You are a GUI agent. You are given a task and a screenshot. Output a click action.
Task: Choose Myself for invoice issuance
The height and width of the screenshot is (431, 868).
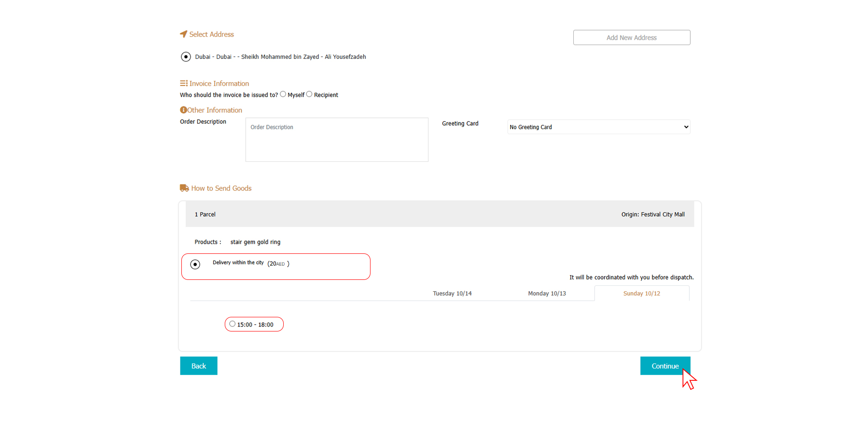[283, 95]
